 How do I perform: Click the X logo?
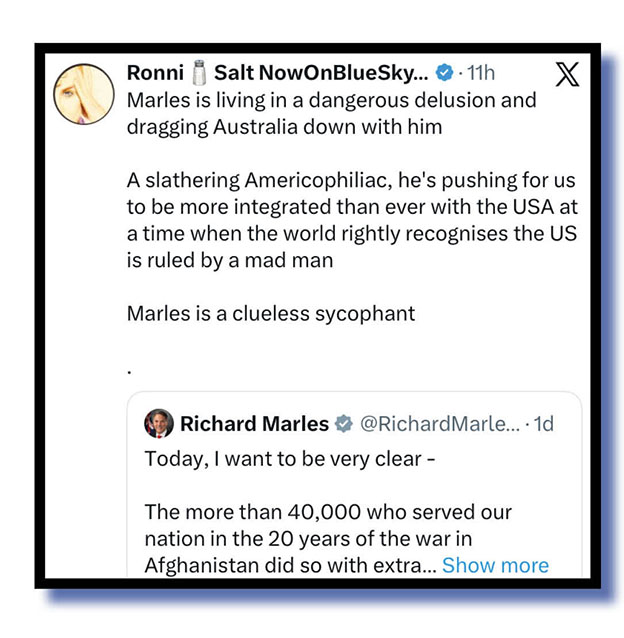565,75
